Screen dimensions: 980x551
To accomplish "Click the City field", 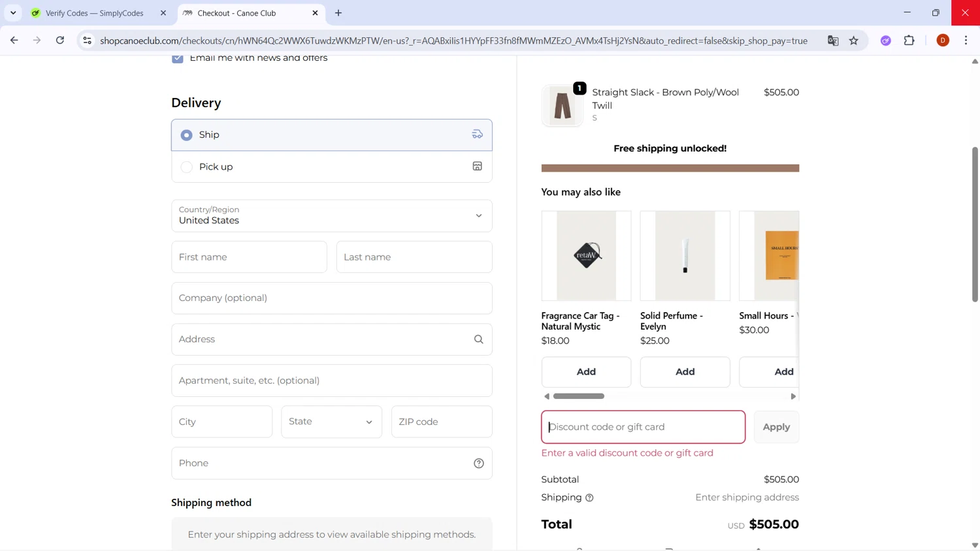I will pos(222,422).
